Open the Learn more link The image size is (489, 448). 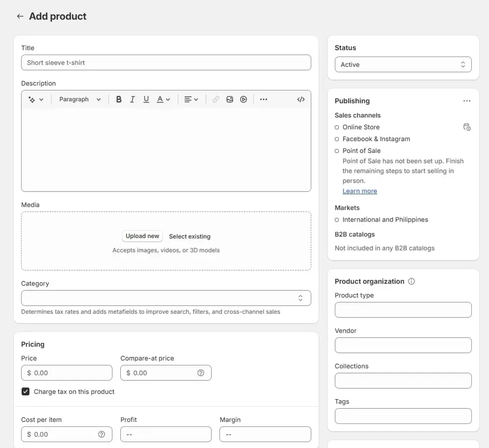click(360, 191)
